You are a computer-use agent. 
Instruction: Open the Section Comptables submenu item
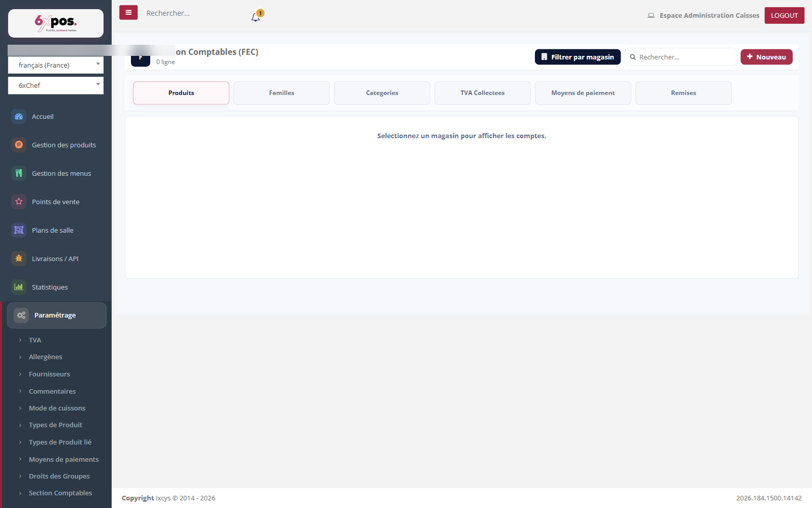60,493
